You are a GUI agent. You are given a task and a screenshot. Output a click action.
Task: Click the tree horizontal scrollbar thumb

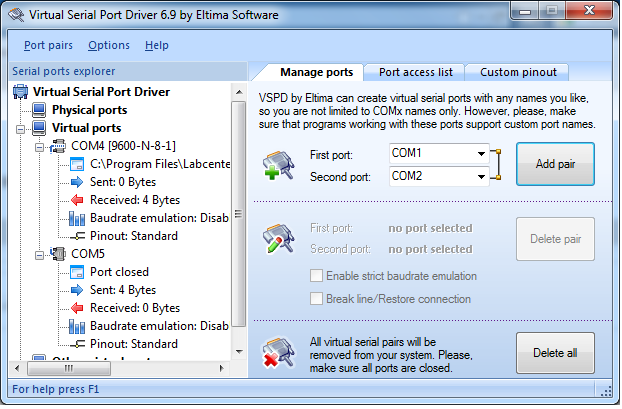pyautogui.click(x=69, y=369)
